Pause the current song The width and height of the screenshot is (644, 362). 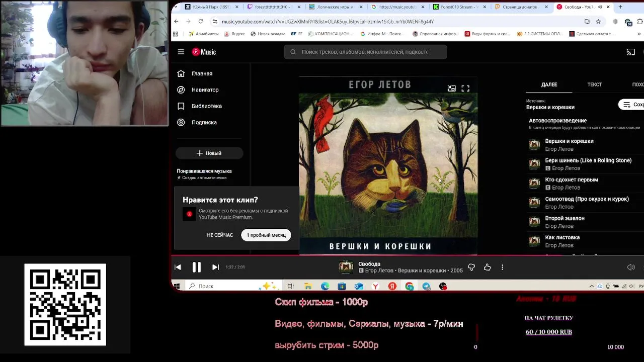click(197, 267)
